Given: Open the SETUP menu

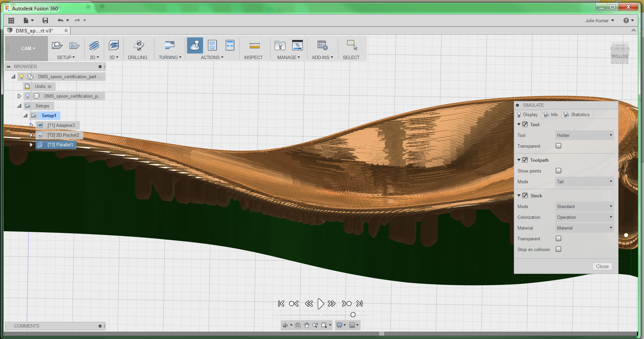Looking at the screenshot, I should [x=66, y=57].
